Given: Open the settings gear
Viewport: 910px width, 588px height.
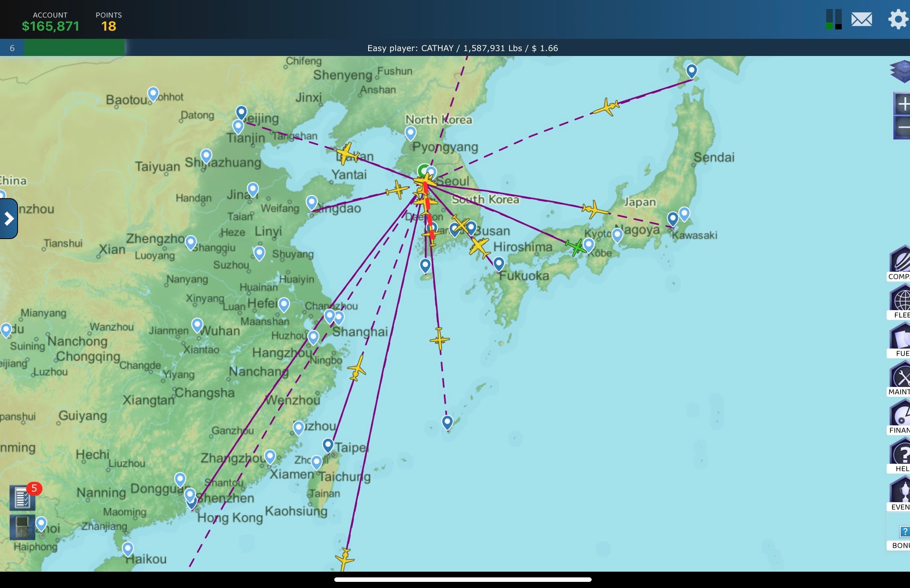Looking at the screenshot, I should 898,19.
